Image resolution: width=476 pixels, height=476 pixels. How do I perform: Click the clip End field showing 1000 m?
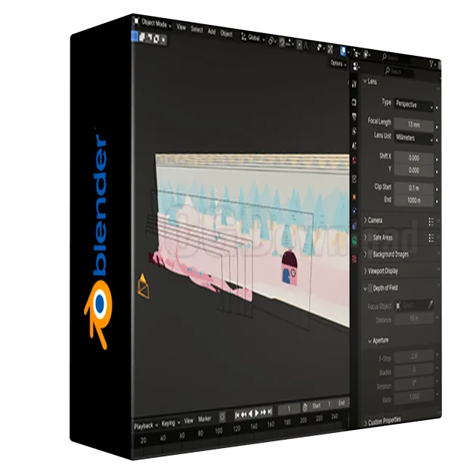pos(413,200)
